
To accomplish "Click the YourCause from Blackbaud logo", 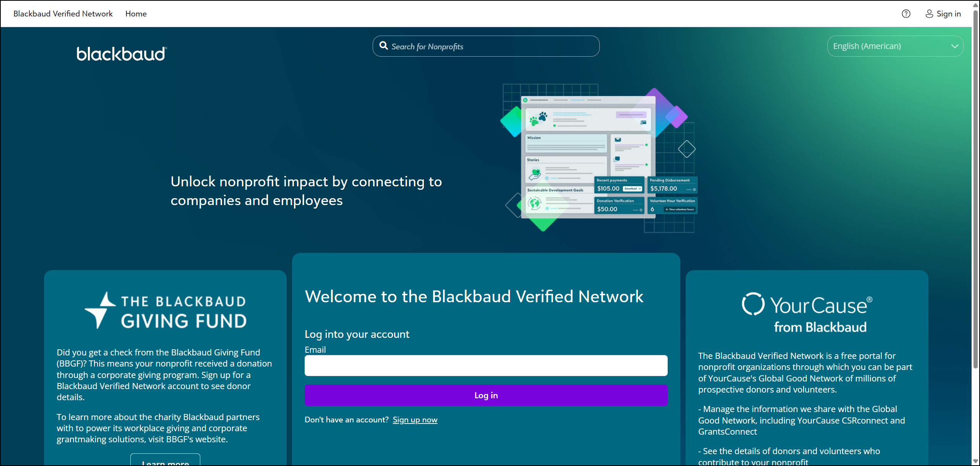I will 807,313.
